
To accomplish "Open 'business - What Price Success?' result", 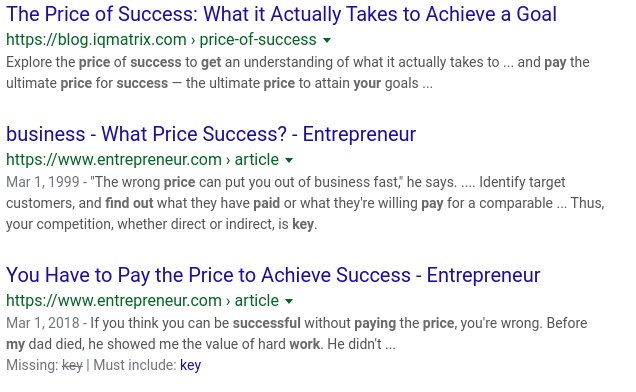I will point(211,134).
